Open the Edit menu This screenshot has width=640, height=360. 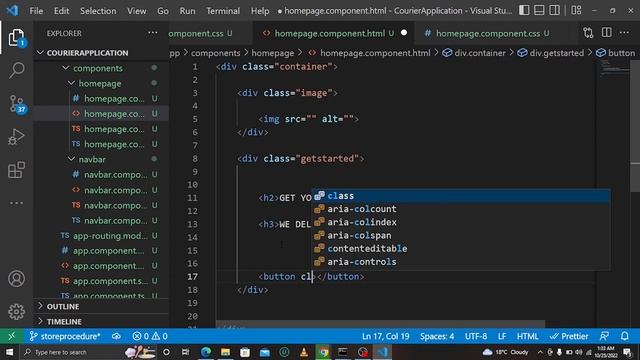pos(62,11)
